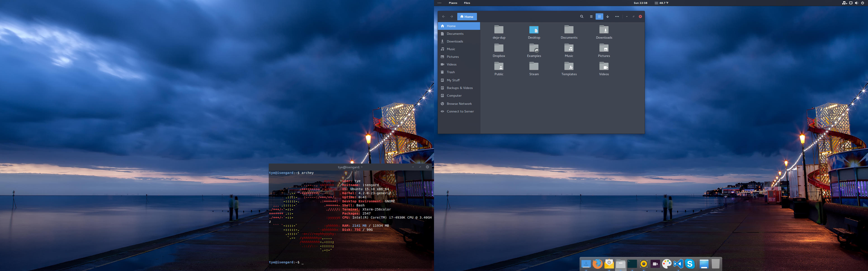The width and height of the screenshot is (868, 271).
Task: Open the search in the file manager
Action: (x=582, y=16)
